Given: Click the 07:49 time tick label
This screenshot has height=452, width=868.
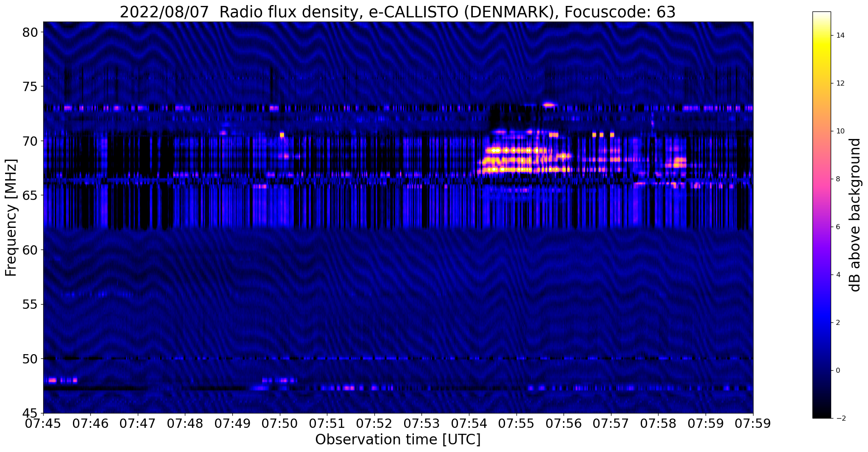Looking at the screenshot, I should (x=232, y=423).
